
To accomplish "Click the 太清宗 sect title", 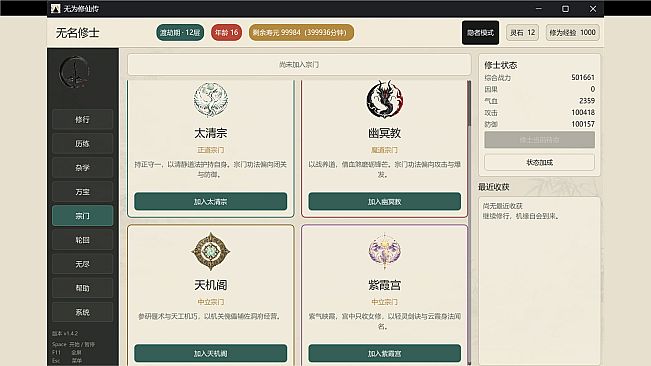I will pos(210,133).
